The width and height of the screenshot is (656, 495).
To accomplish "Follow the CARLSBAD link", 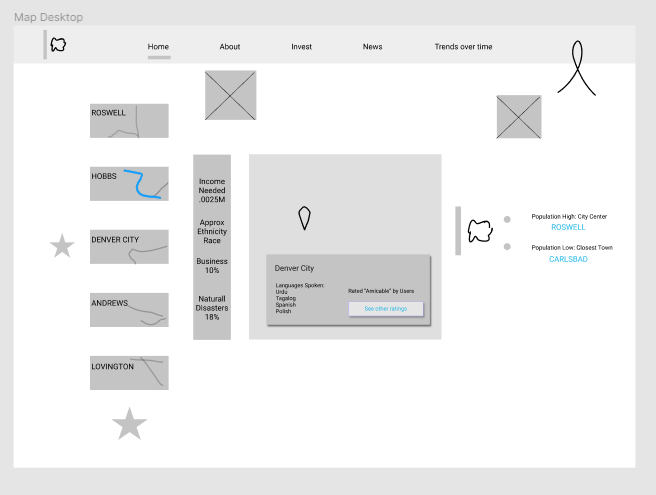I will pos(568,259).
